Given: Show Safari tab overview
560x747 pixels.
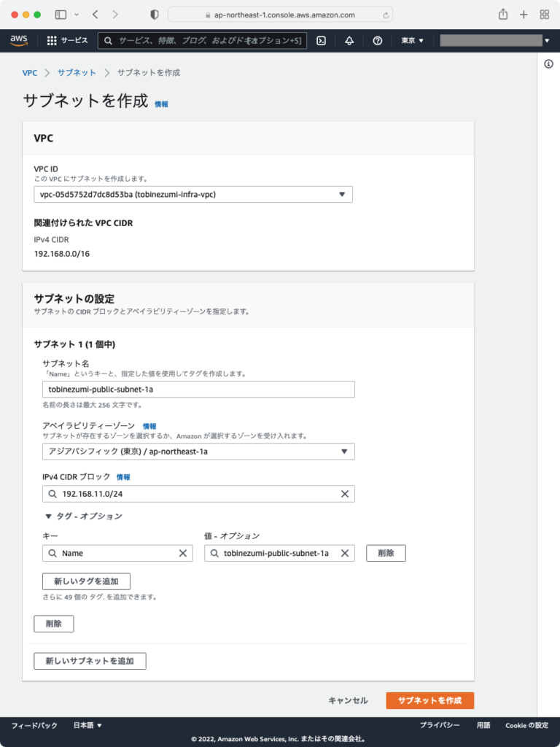Looking at the screenshot, I should click(545, 15).
